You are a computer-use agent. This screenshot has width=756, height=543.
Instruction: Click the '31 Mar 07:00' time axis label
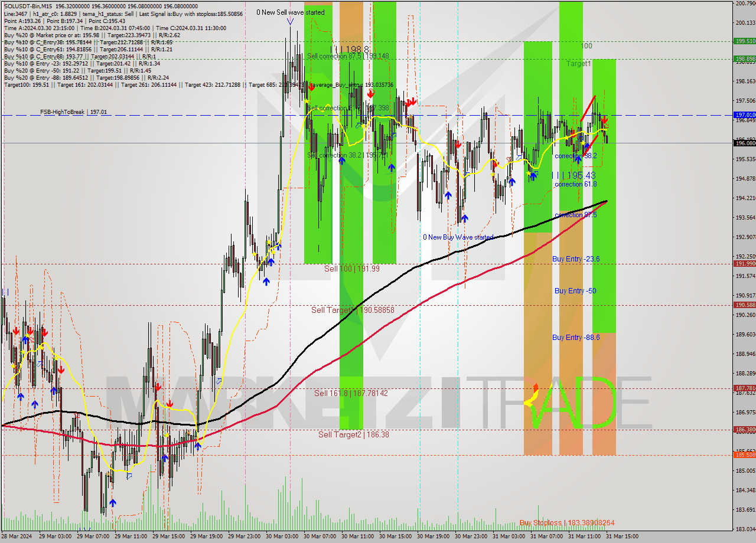[546, 537]
